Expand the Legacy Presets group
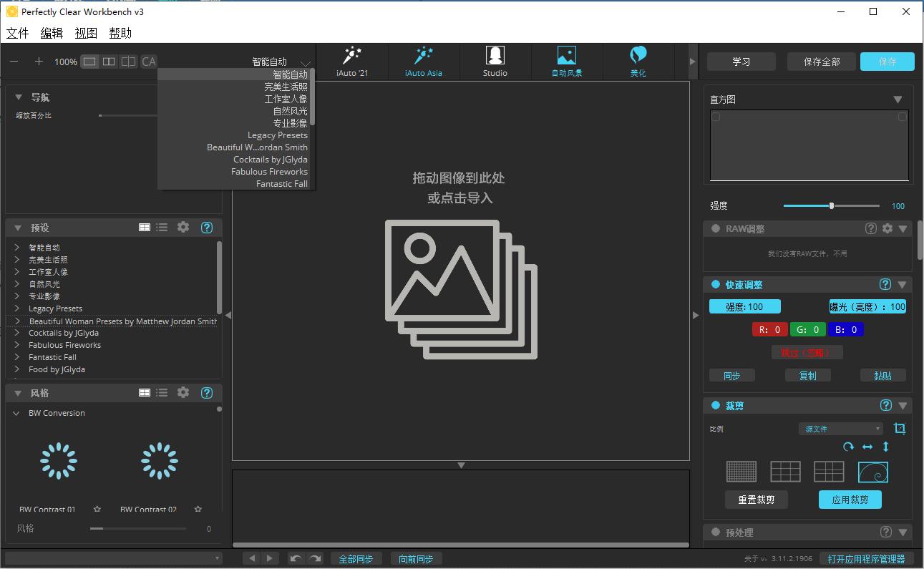Screen dimensions: 924x569 tap(17, 308)
